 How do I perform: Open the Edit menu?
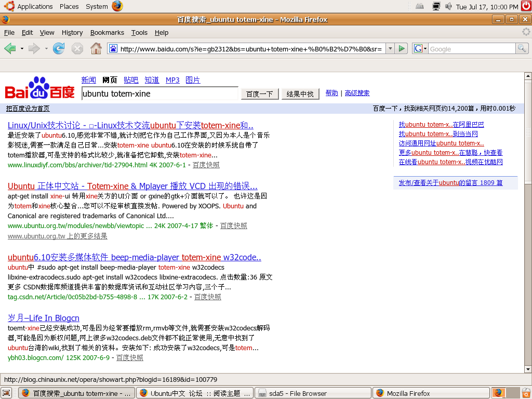click(x=27, y=33)
